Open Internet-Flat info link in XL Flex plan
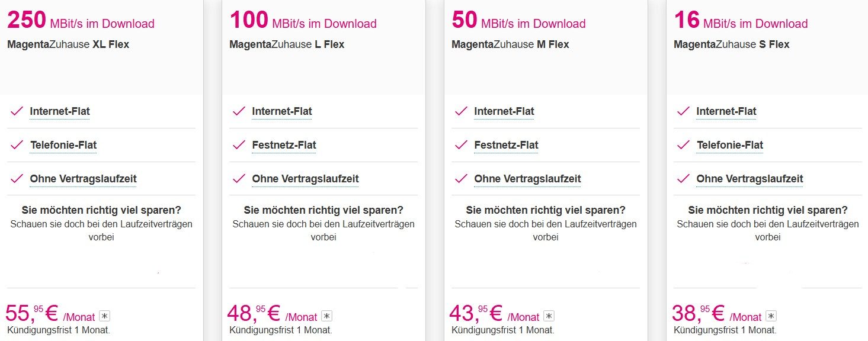 click(x=60, y=111)
